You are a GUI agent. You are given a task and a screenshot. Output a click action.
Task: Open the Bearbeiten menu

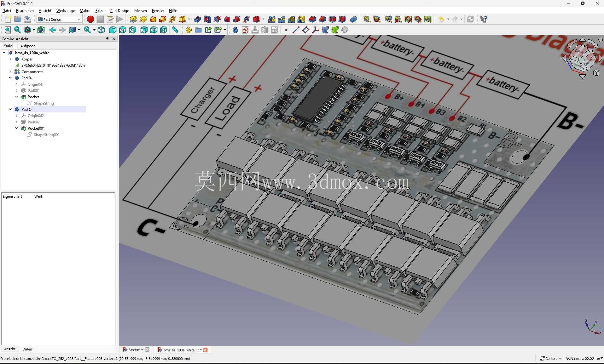(x=25, y=10)
